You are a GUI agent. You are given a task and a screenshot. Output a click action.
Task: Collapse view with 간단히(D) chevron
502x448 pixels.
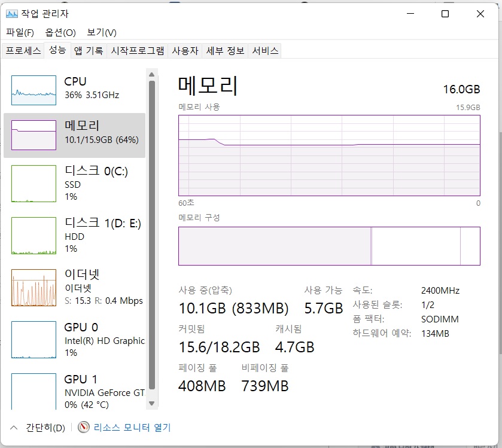(14, 428)
